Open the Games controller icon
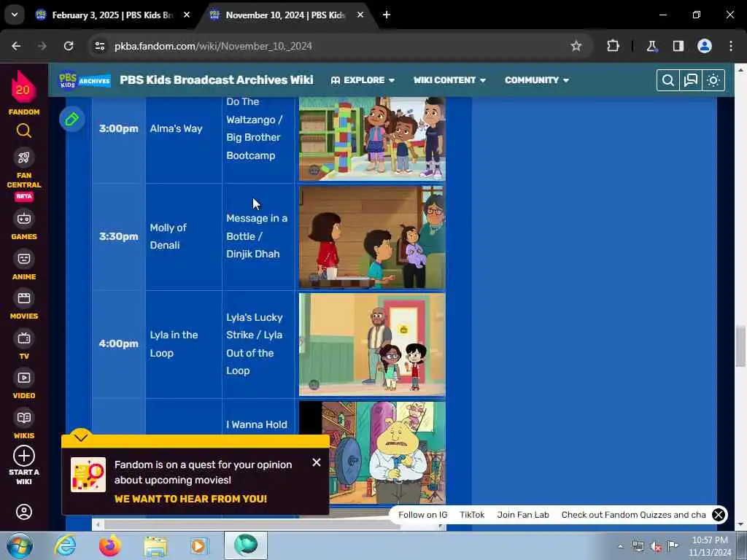The image size is (747, 560). pos(24,219)
